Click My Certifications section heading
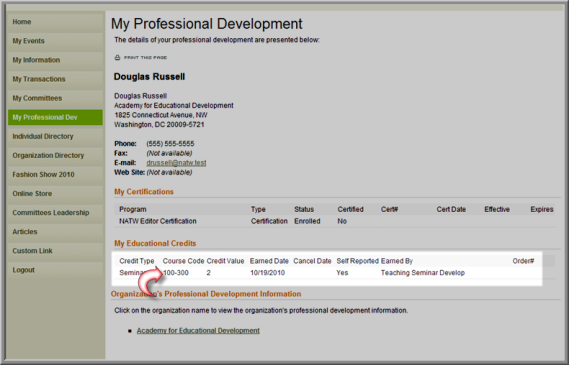The width and height of the screenshot is (569, 365). [x=144, y=192]
